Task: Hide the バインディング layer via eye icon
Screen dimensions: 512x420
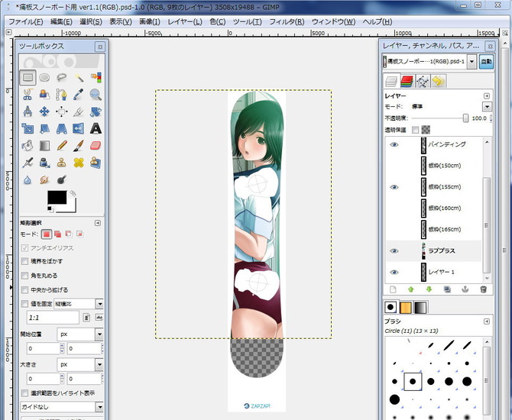Action: click(x=394, y=144)
